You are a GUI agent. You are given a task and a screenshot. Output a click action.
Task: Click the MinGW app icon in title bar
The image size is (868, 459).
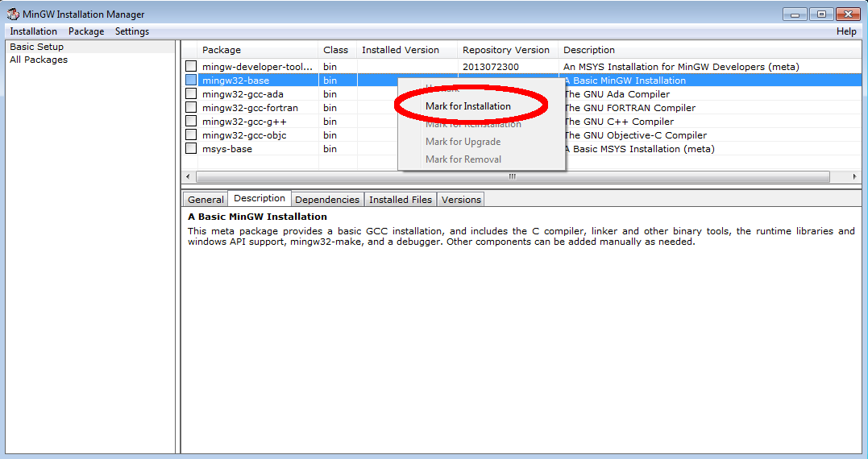pos(13,14)
